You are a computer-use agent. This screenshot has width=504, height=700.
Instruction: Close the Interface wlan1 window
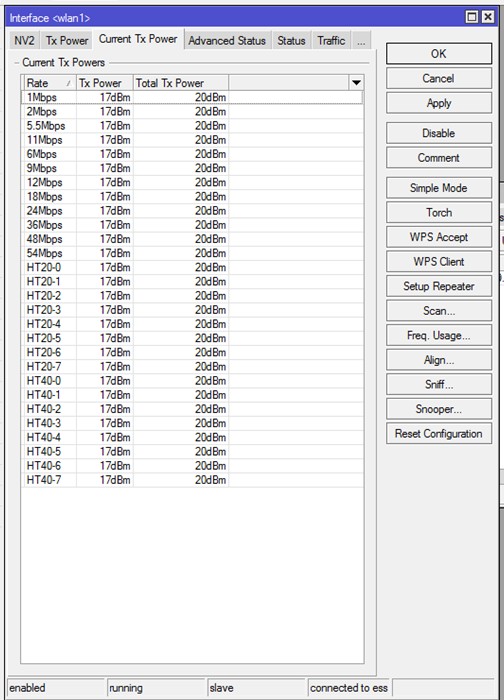[x=488, y=17]
